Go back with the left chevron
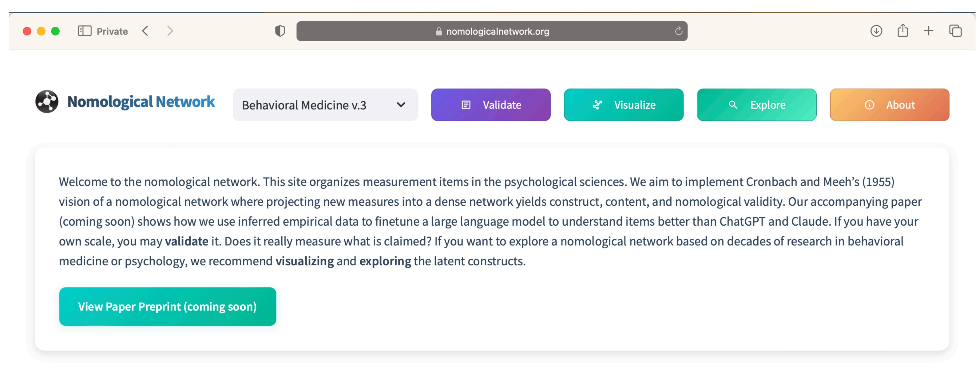980x374 pixels. [145, 31]
